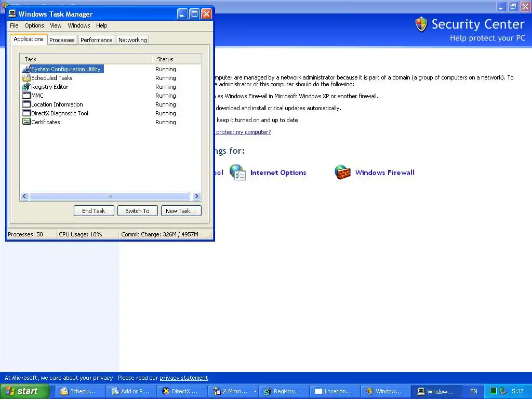The width and height of the screenshot is (532, 399).
Task: Open the Windows Firewall link
Action: (x=385, y=172)
